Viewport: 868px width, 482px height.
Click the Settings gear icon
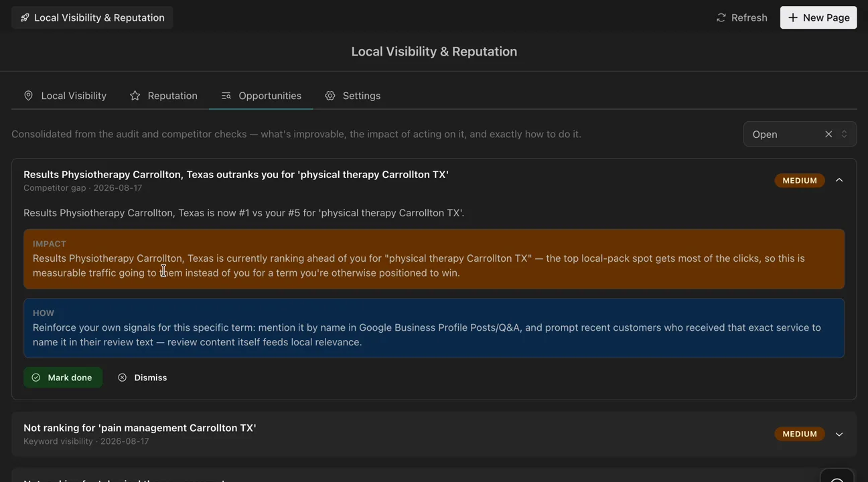(x=330, y=96)
